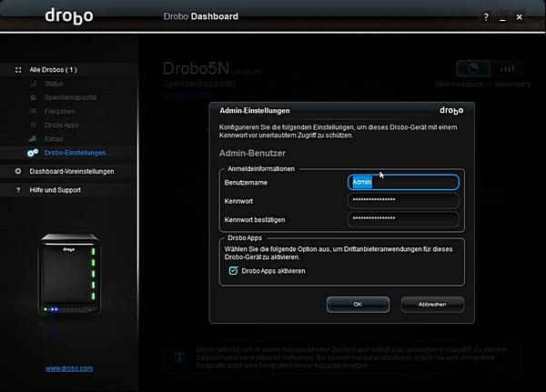
Task: Open Hilfe und Support
Action: 55,190
